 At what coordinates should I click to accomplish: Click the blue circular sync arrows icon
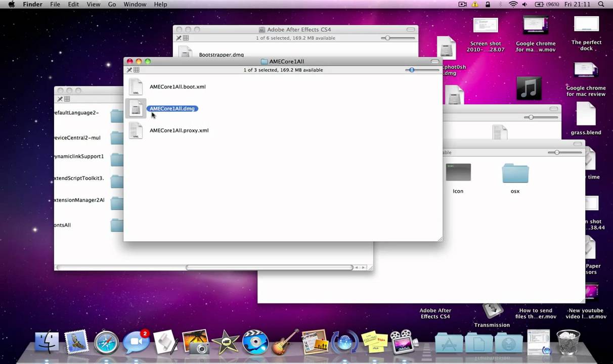[x=345, y=342]
